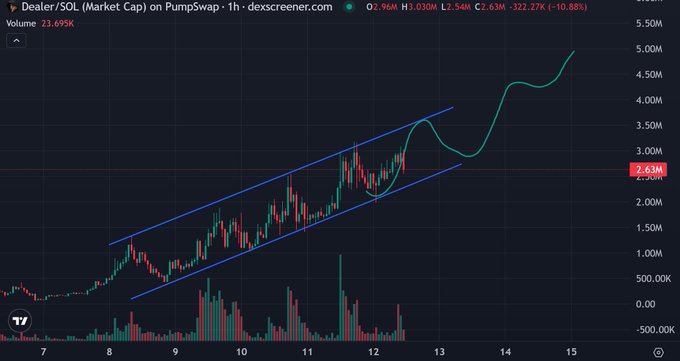Open chart settings gear icon
This screenshot has width=680, height=361.
click(x=658, y=352)
